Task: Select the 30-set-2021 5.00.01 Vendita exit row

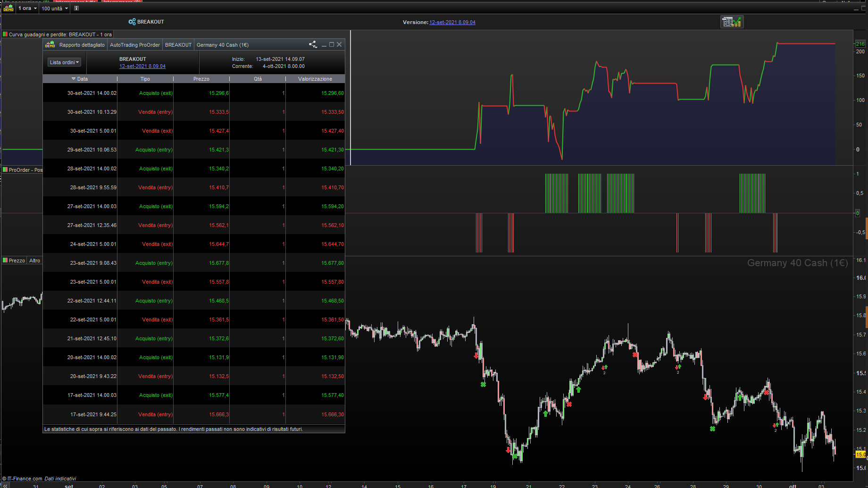Action: (x=194, y=131)
